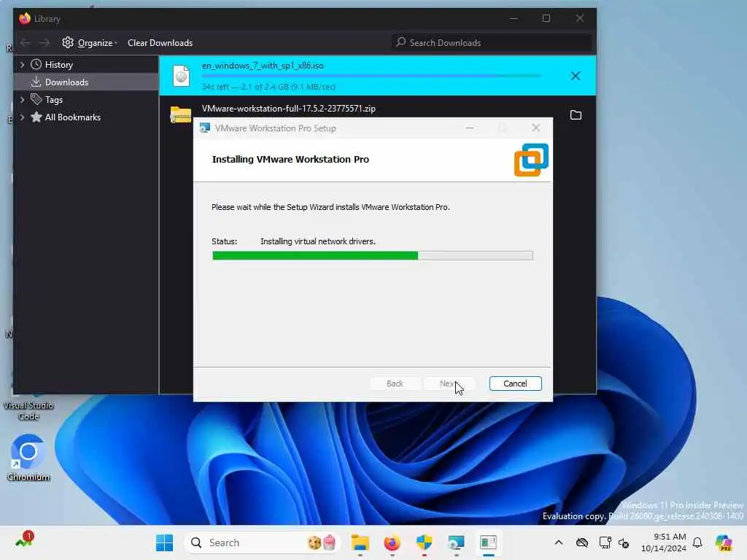
Task: Open Copilot preview icon on taskbar
Action: point(724,542)
